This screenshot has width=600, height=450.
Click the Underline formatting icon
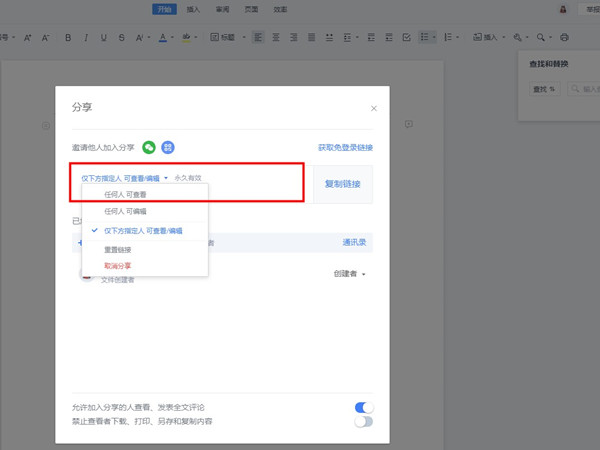[x=103, y=38]
